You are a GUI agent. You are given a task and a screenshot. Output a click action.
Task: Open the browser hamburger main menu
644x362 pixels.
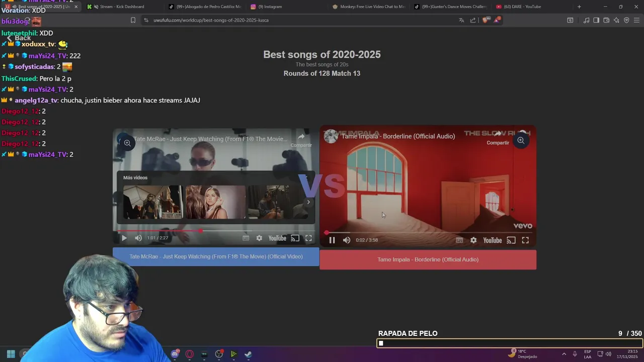coord(636,20)
